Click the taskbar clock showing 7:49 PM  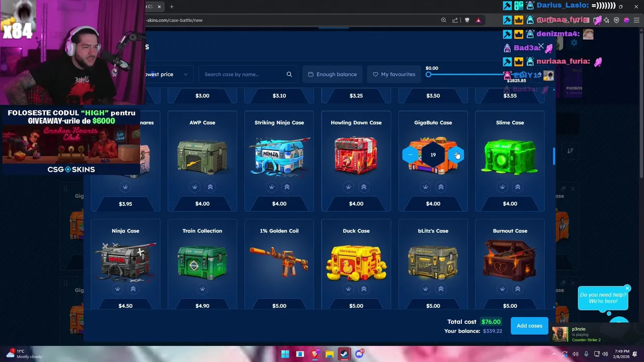click(621, 354)
